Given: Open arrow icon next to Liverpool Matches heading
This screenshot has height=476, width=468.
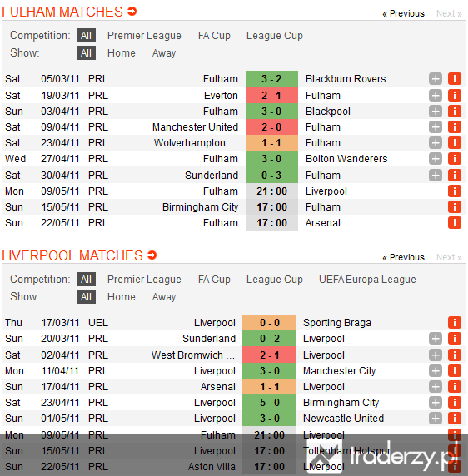Looking at the screenshot, I should pos(152,255).
